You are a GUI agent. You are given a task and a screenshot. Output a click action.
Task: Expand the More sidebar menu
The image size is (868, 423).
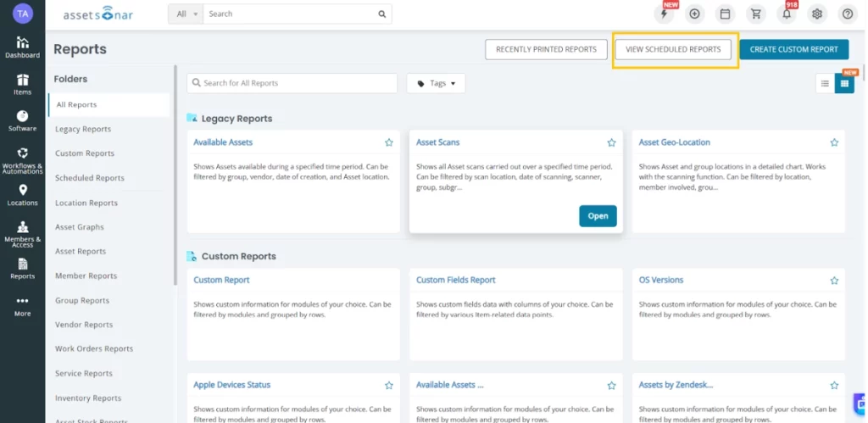point(22,305)
